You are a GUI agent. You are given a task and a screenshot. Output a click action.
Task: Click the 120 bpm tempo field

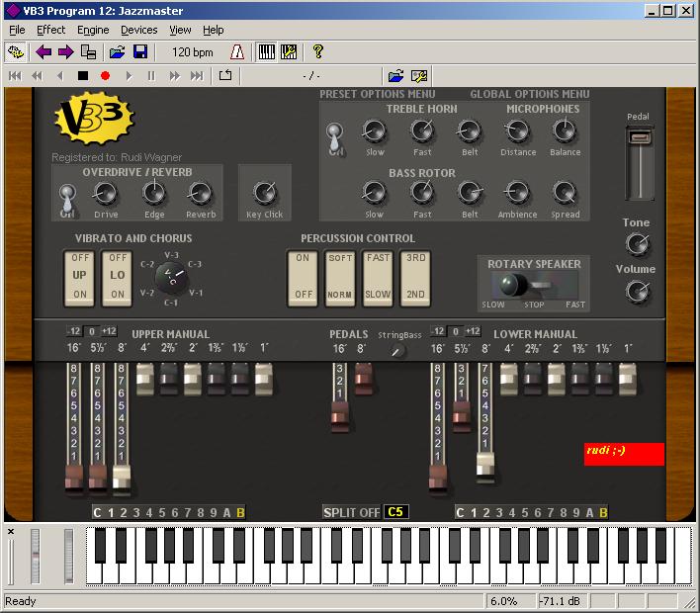pos(193,52)
